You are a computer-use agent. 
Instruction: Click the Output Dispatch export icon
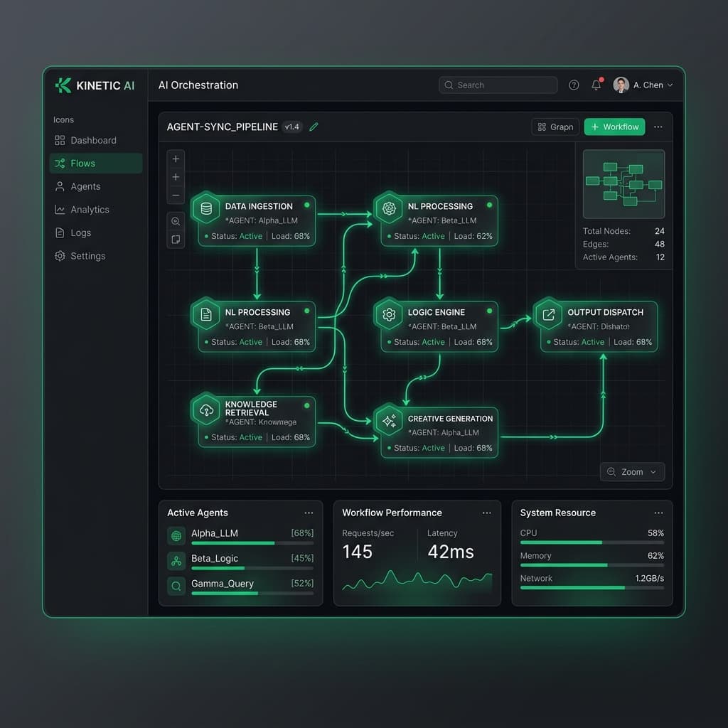(x=549, y=314)
